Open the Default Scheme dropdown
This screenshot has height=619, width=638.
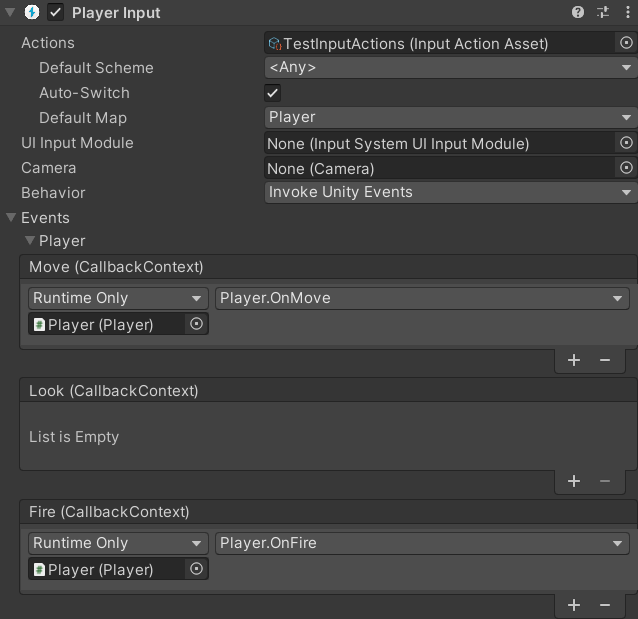450,68
